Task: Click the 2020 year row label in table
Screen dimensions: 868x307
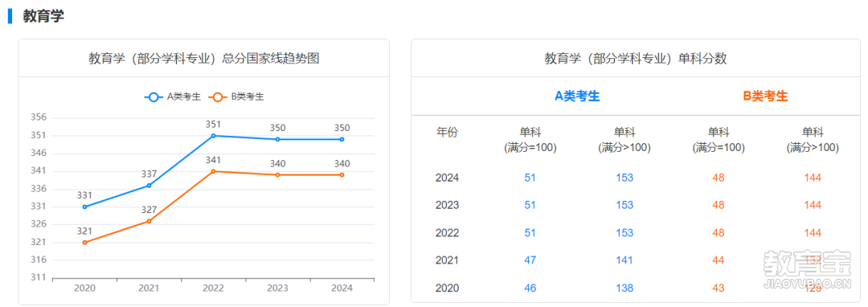Action: point(448,289)
